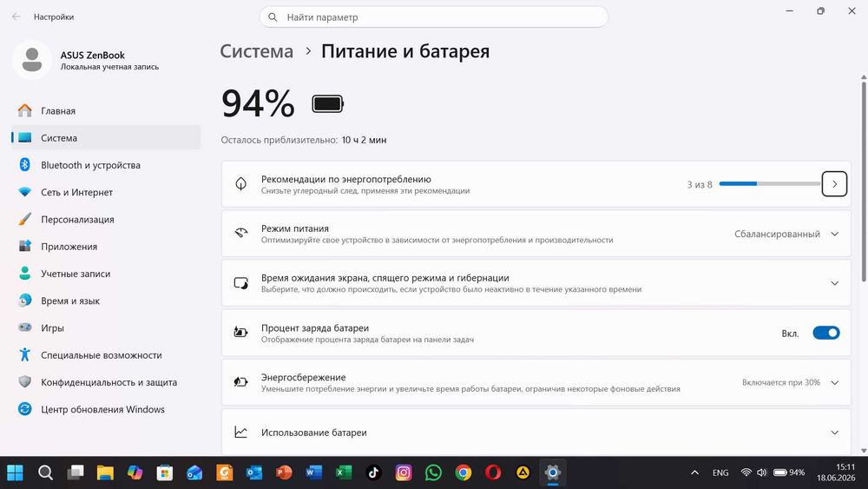This screenshot has height=489, width=868.
Task: Select Система in the sidebar
Action: [105, 138]
